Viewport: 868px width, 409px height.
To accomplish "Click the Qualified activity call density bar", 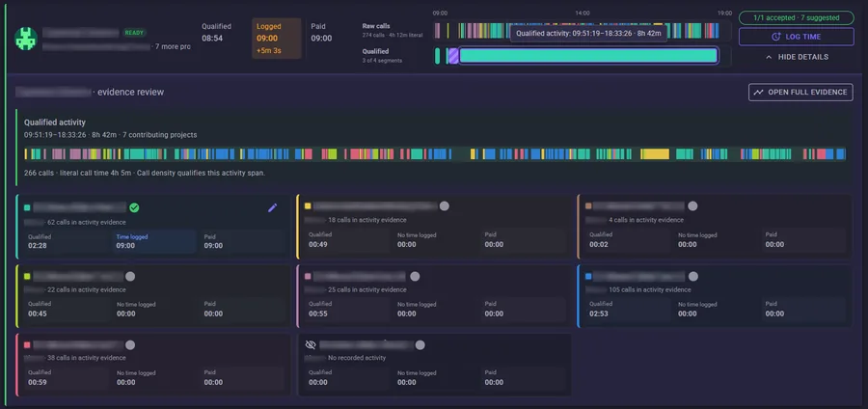I will [435, 154].
